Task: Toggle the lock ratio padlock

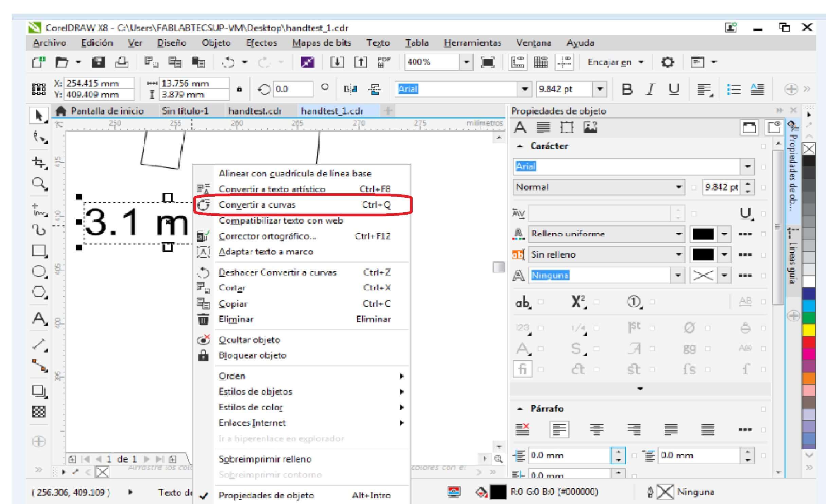Action: pos(239,89)
